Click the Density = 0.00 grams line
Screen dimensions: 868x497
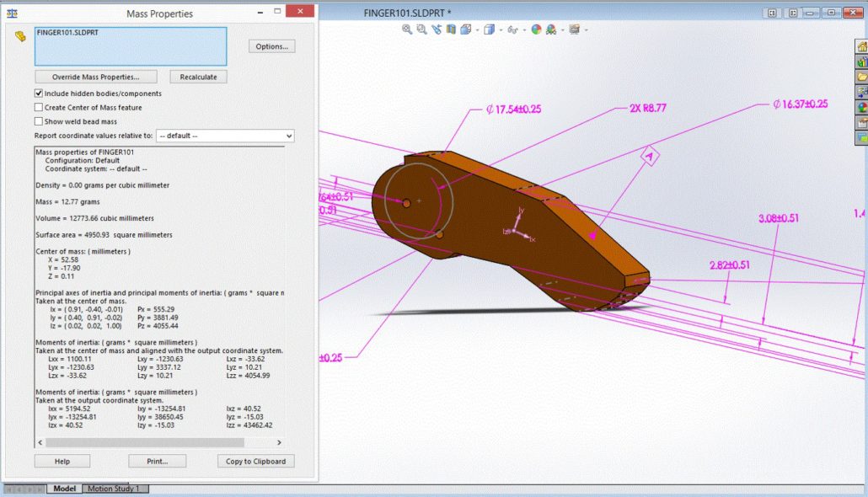(x=103, y=185)
